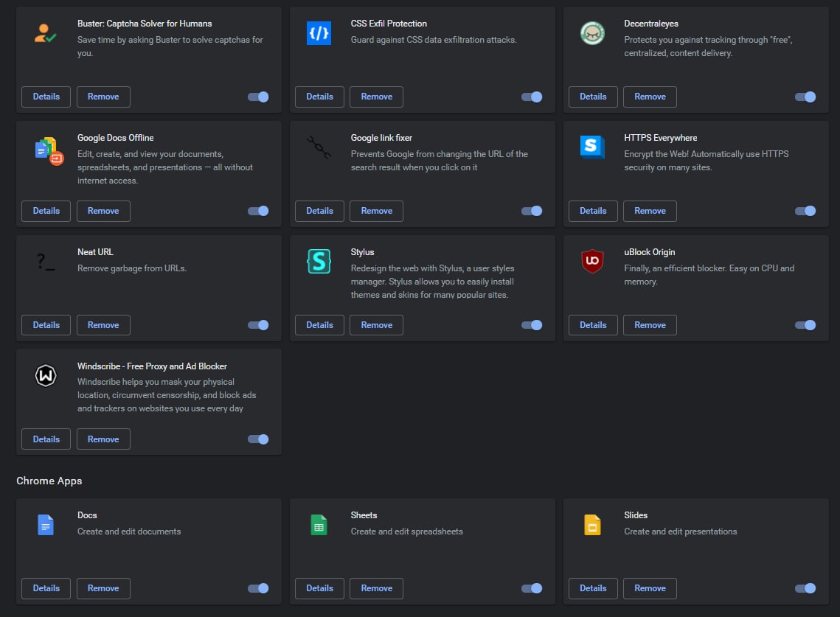Disable Buster Captcha Solver extension
840x617 pixels.
[258, 97]
